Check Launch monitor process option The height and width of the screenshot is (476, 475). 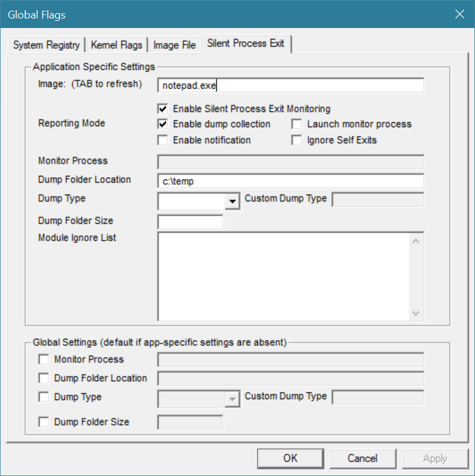click(296, 125)
